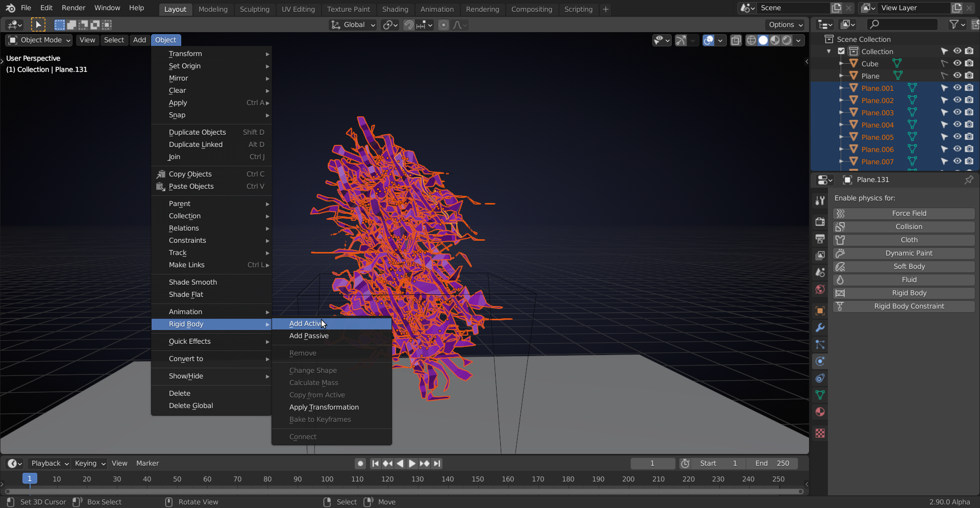This screenshot has height=508, width=980.
Task: Open the Material properties tab icon
Action: [x=820, y=412]
